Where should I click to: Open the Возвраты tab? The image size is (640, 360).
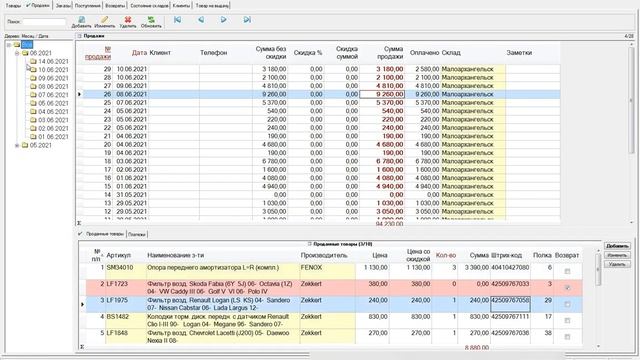(x=115, y=6)
